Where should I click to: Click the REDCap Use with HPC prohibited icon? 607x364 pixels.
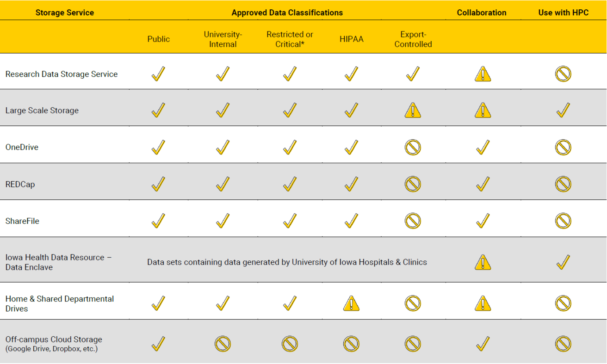[563, 184]
